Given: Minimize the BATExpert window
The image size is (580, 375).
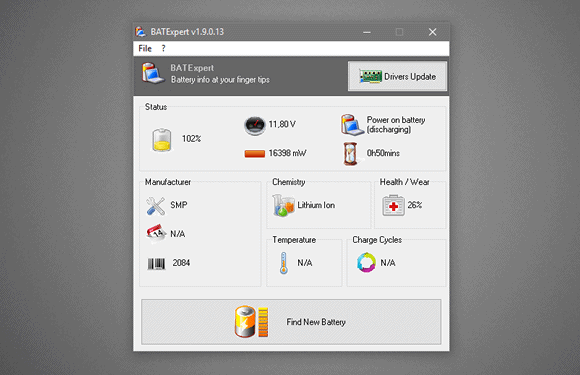Looking at the screenshot, I should [367, 32].
